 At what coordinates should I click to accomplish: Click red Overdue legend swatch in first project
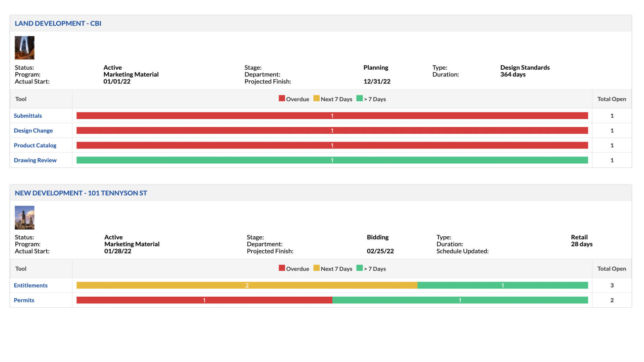[282, 99]
